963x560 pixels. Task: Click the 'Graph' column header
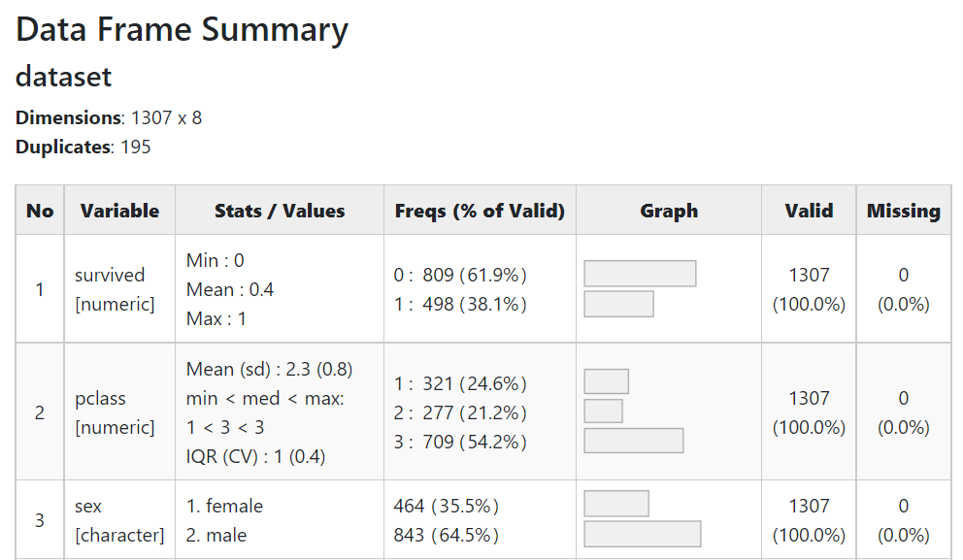669,211
